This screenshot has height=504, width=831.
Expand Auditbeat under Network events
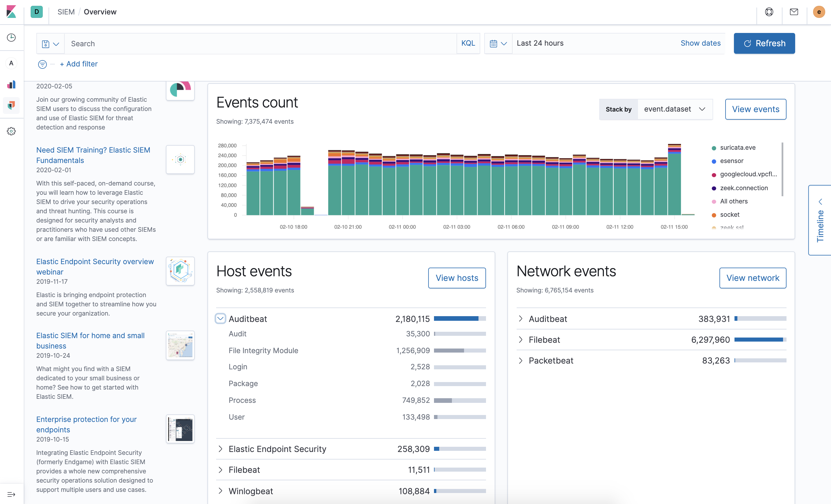(520, 318)
